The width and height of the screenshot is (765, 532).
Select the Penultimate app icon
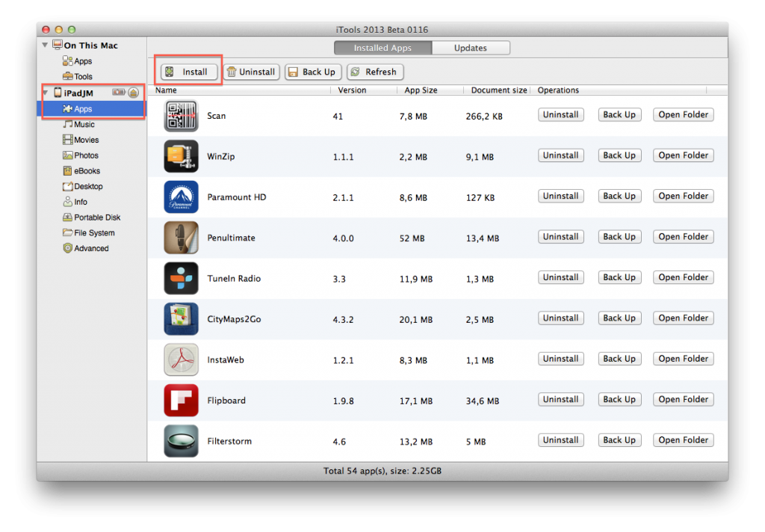click(181, 238)
